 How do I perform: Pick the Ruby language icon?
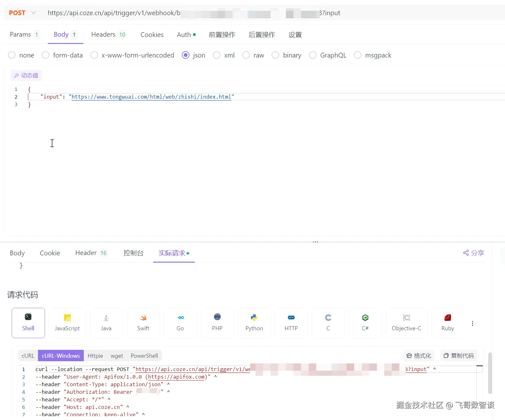pos(448,323)
